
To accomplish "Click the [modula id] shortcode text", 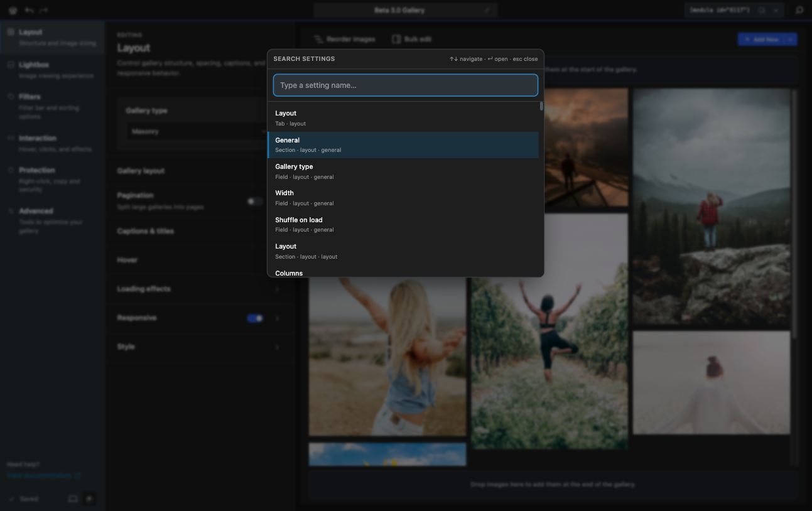I will pos(720,10).
